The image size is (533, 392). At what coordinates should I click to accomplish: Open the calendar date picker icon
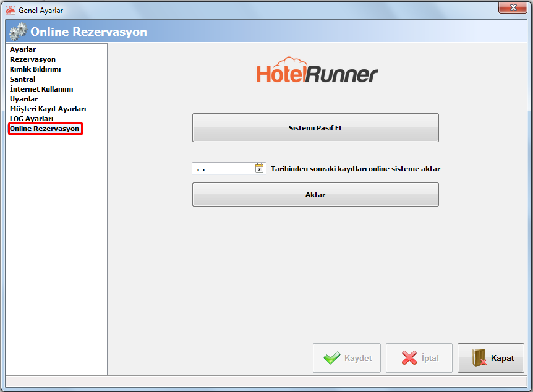(x=259, y=168)
